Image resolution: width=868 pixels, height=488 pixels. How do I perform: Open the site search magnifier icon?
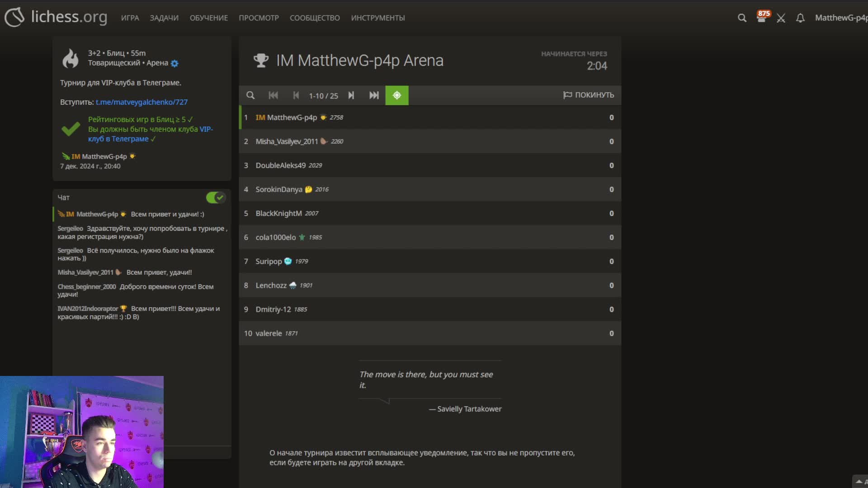(742, 18)
